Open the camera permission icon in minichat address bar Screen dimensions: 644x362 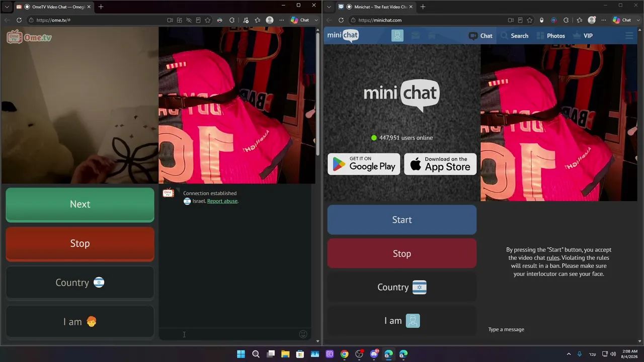(511, 20)
